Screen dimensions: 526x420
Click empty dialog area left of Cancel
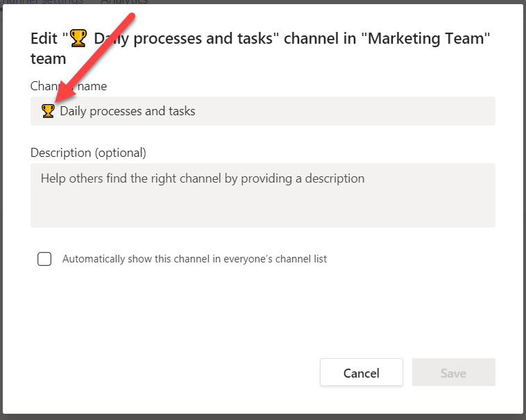click(x=173, y=373)
